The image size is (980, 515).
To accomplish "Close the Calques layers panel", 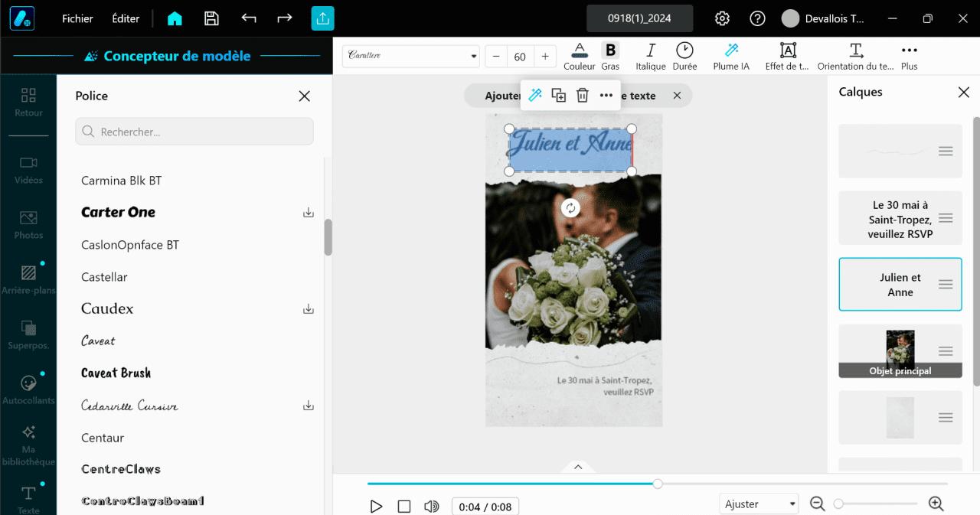I will pos(964,92).
